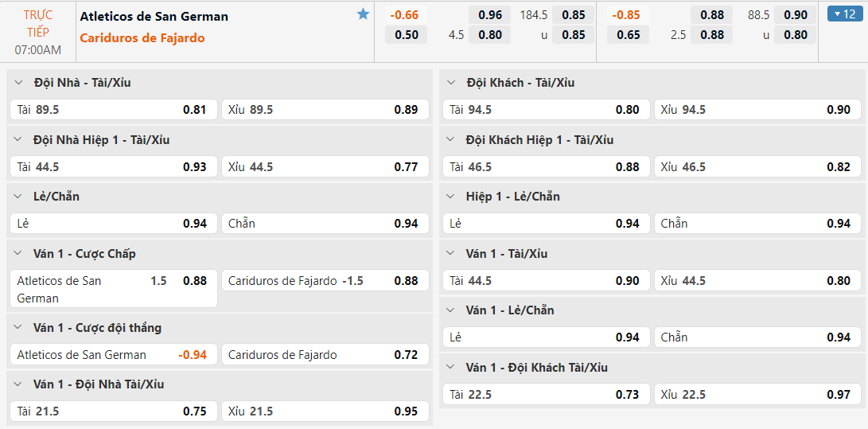Screen dimensions: 868x429
Task: Select Cariduros de Fajardo -1.5 handicap odds
Action: pos(325,281)
